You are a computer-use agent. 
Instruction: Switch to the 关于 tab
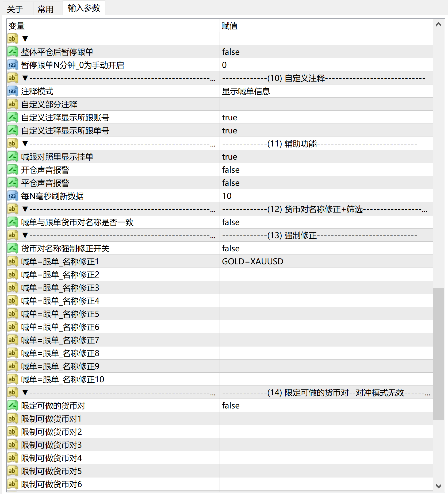[15, 8]
